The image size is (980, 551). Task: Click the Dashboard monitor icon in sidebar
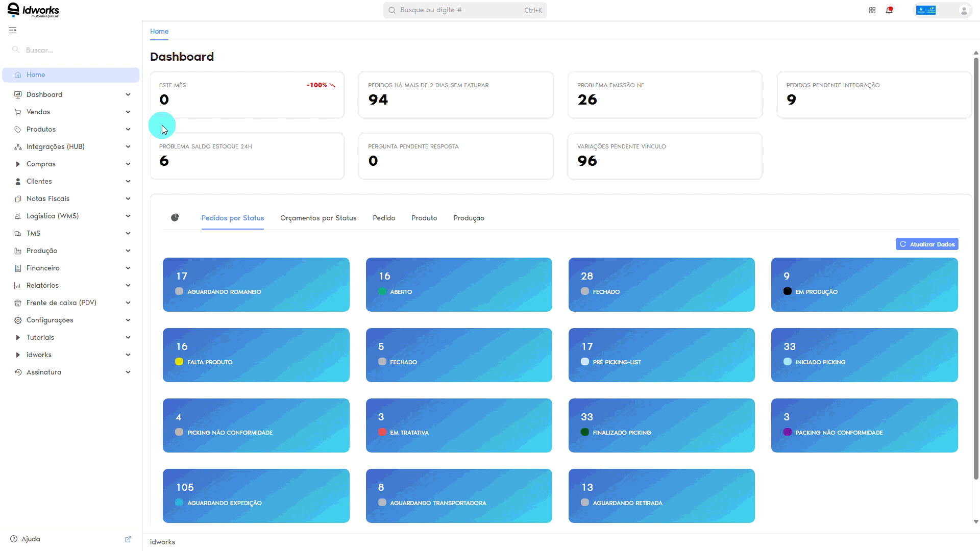point(18,95)
